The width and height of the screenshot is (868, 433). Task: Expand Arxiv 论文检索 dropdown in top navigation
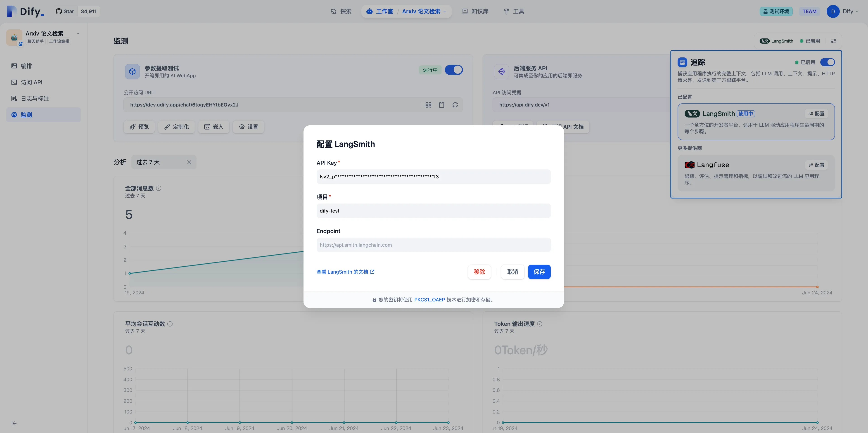click(x=444, y=12)
